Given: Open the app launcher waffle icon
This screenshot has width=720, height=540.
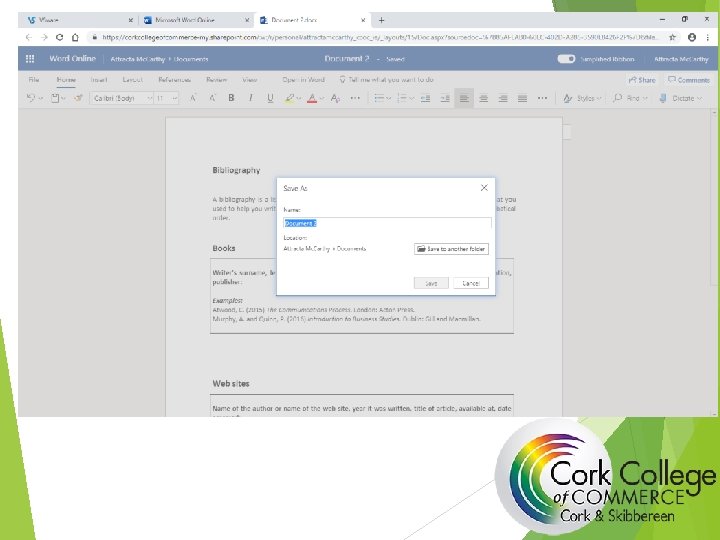Looking at the screenshot, I should (x=30, y=59).
